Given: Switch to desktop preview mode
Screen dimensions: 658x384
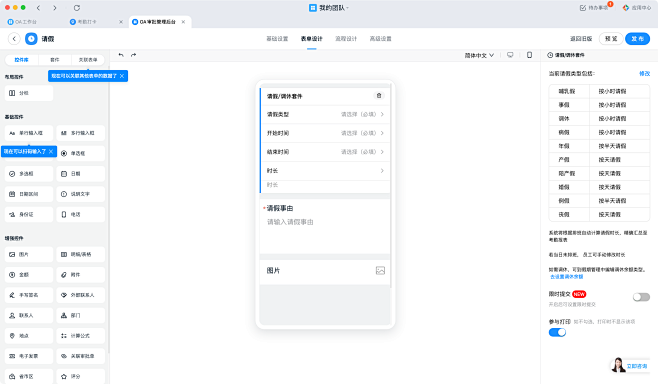Looking at the screenshot, I should [510, 55].
